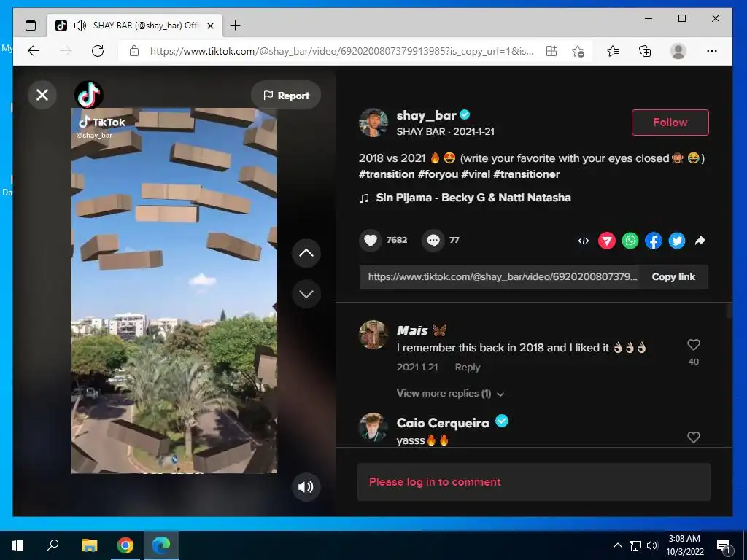The height and width of the screenshot is (560, 747).
Task: Open the shay_bar profile avatar
Action: point(373,122)
